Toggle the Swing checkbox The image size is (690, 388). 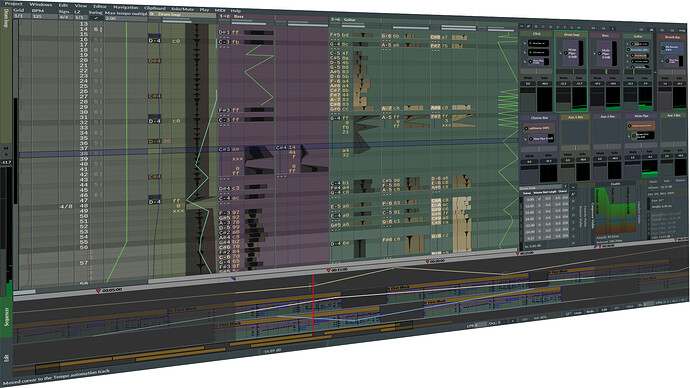95,18
